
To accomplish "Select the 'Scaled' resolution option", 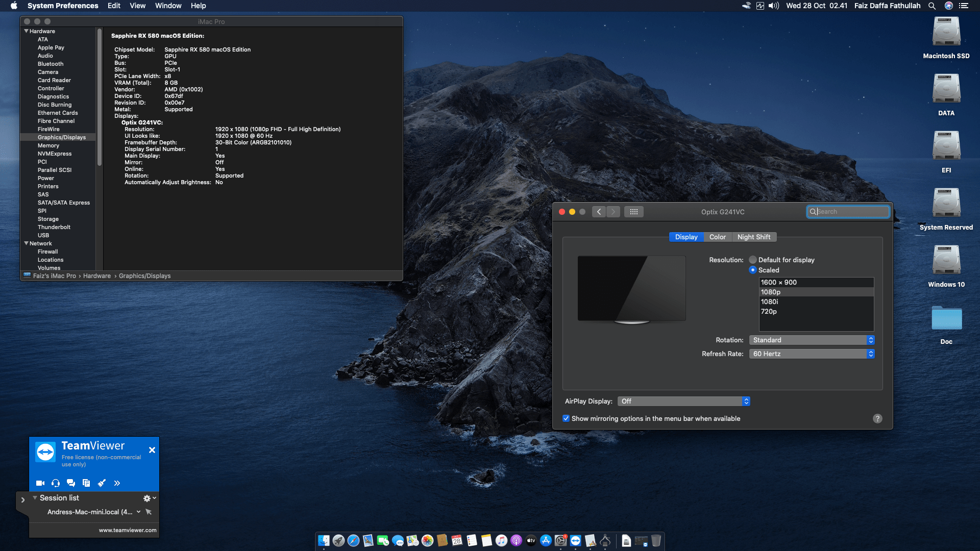I will click(x=752, y=270).
